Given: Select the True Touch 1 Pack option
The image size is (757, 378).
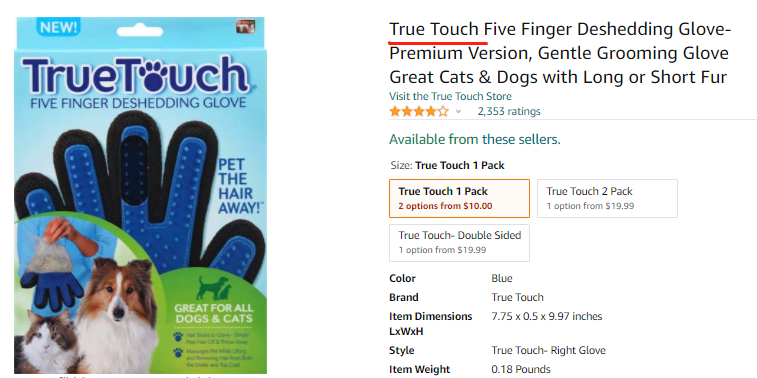Looking at the screenshot, I should pos(460,198).
